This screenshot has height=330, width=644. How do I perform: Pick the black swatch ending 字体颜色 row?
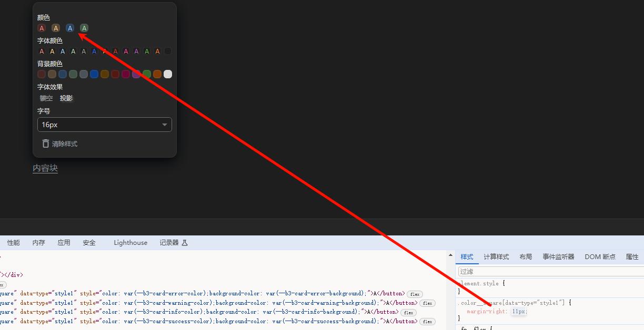pyautogui.click(x=168, y=51)
